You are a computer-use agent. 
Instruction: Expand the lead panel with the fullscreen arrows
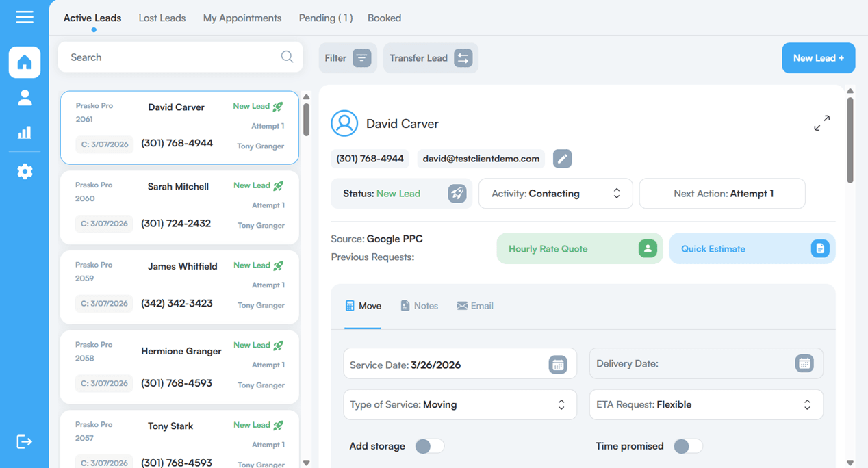821,123
